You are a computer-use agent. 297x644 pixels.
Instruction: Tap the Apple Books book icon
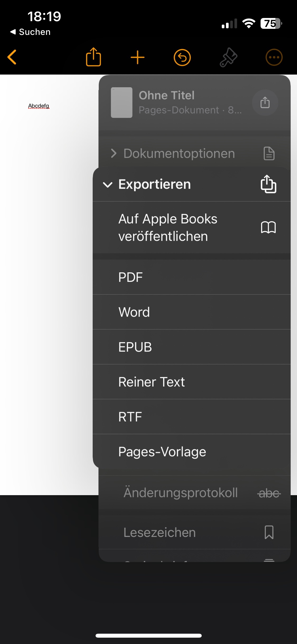tap(268, 227)
